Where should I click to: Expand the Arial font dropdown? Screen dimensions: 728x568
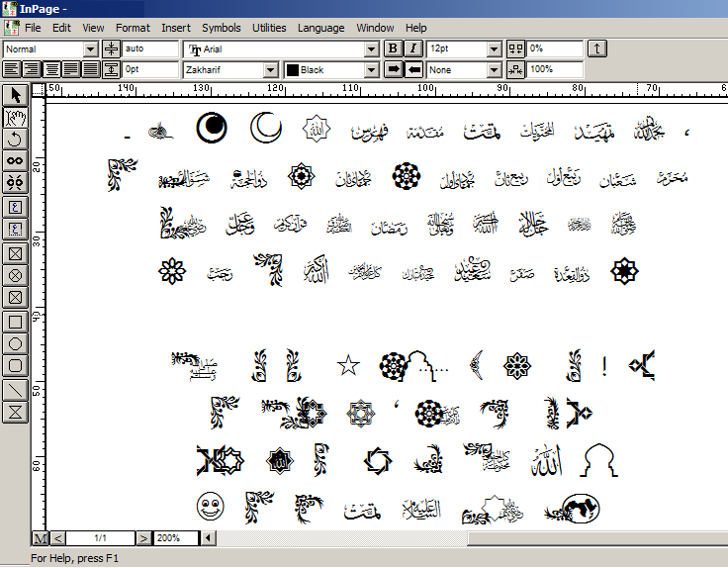[x=370, y=48]
